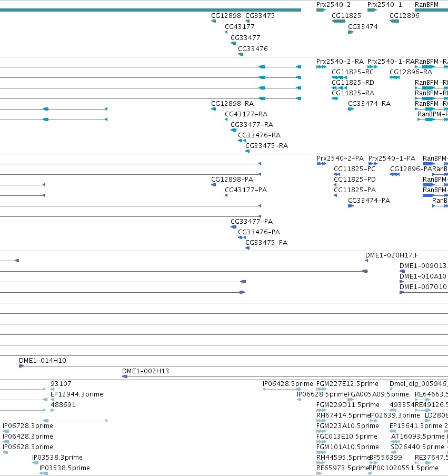Click transcript Prx2540-2-RA
Screen dimensions: 448x476
[340, 61]
